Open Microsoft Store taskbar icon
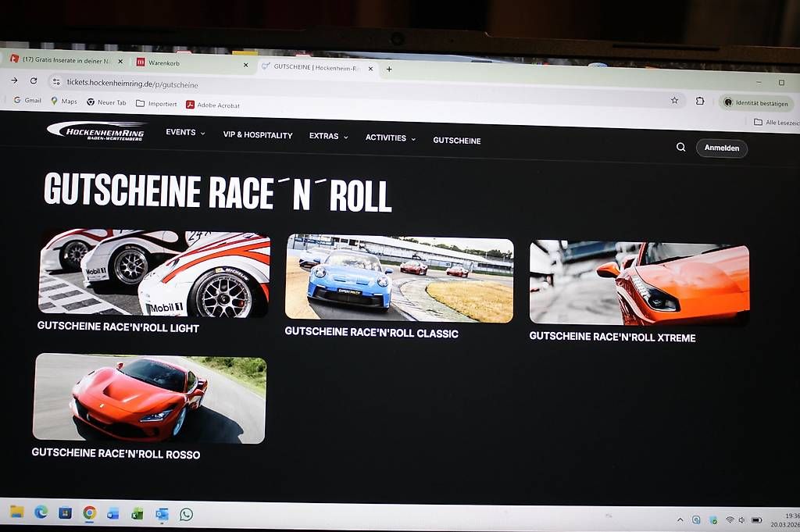Viewport: 800px width, 532px height. point(66,512)
